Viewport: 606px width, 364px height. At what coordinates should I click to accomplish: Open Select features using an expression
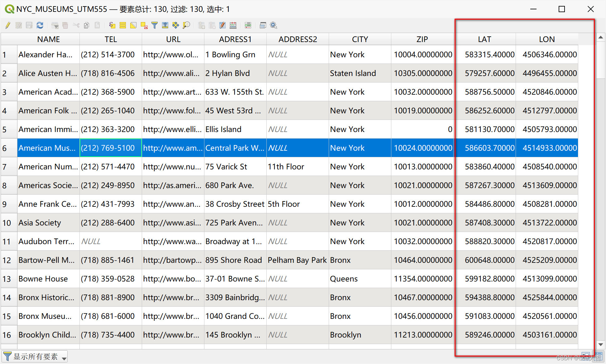pyautogui.click(x=112, y=26)
